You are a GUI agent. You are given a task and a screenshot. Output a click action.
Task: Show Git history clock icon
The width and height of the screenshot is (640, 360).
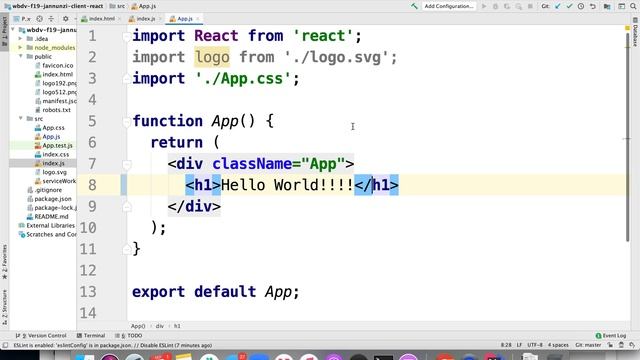pyautogui.click(x=581, y=6)
